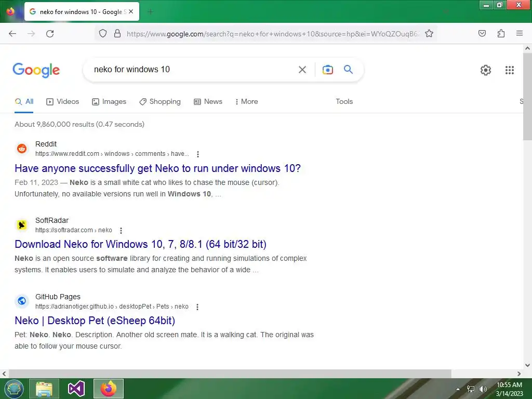
Task: Click the vertical scrollbar thumb
Action: coord(528,97)
